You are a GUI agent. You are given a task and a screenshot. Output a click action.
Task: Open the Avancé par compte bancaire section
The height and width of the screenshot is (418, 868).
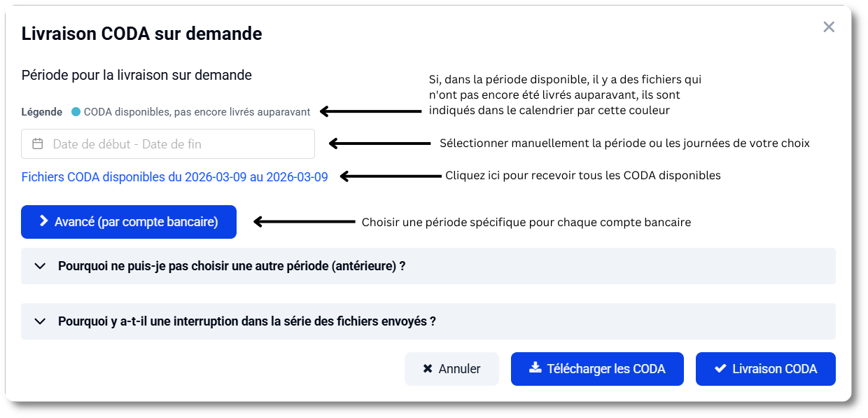128,221
